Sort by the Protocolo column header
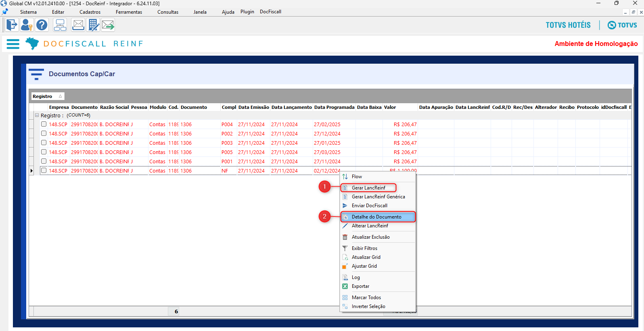644x331 pixels. point(588,107)
